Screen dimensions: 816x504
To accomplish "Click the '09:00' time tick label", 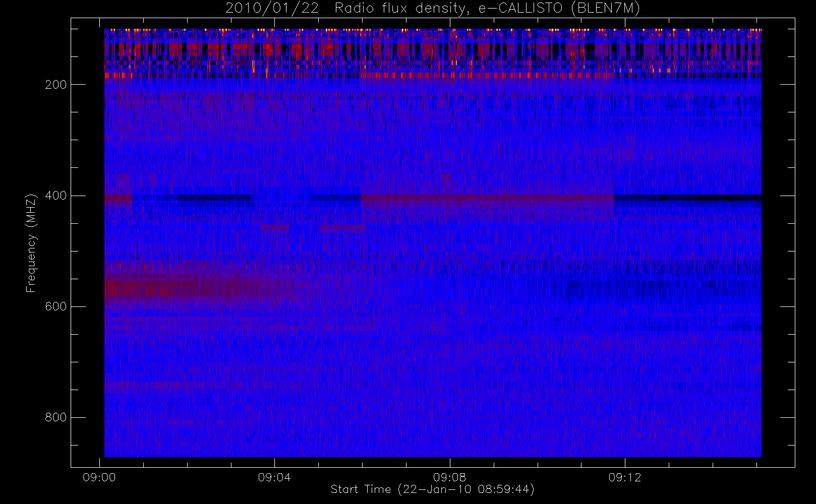I will tap(99, 477).
